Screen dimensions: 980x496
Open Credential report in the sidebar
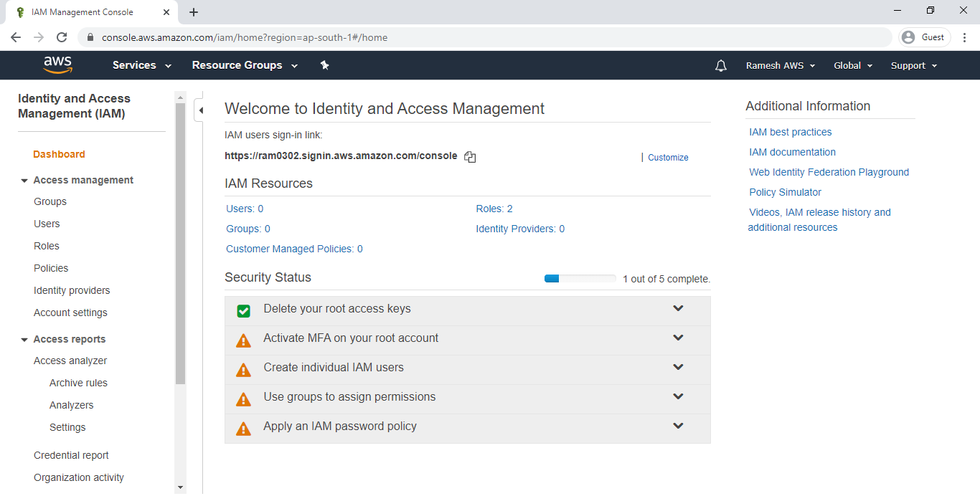71,455
